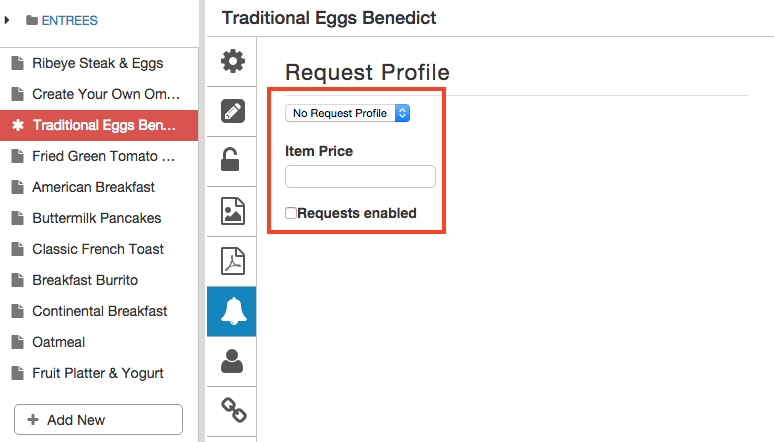Open the Classic French Toast item
This screenshot has width=774, height=442.
pyautogui.click(x=99, y=249)
